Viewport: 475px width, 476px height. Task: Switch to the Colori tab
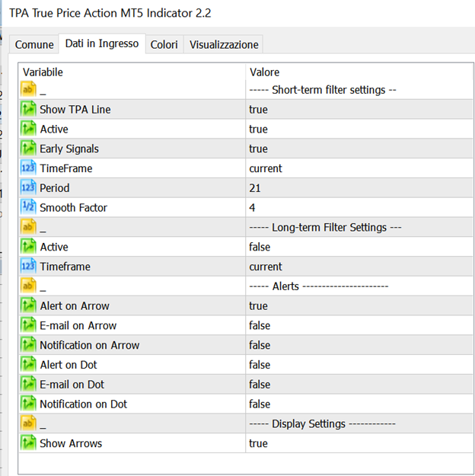click(164, 45)
